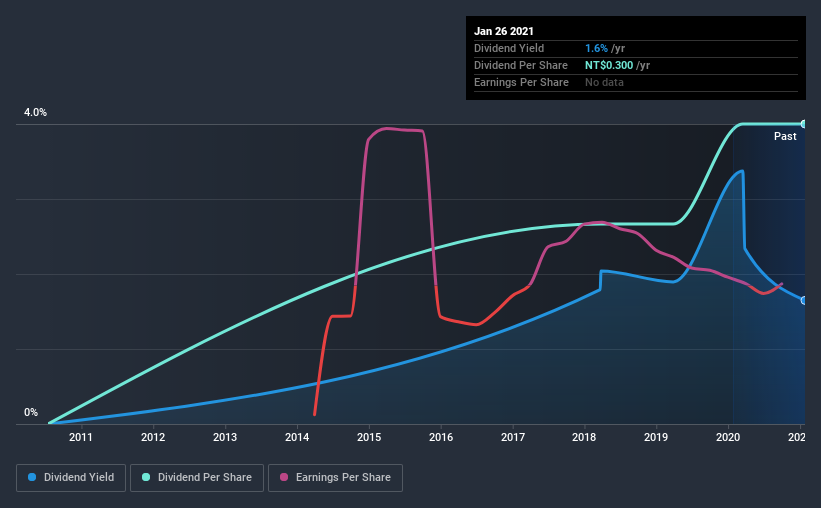
Task: Click the 'Past' label in chart
Action: [x=785, y=136]
